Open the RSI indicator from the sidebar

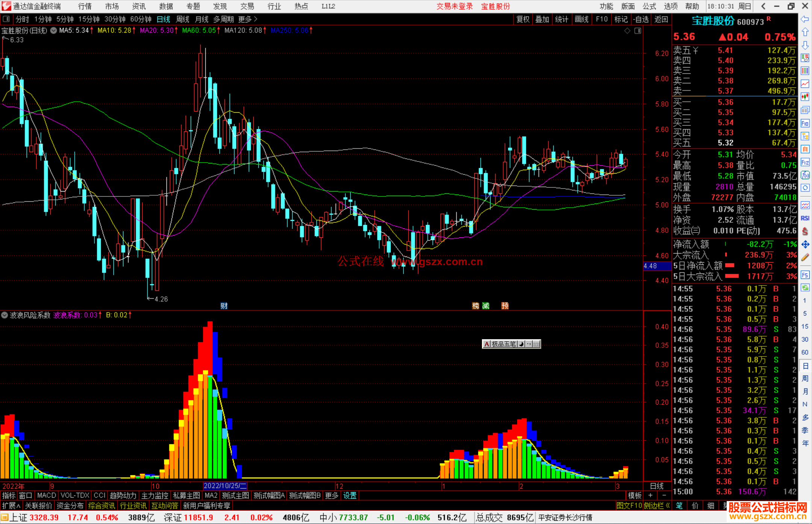point(805,218)
